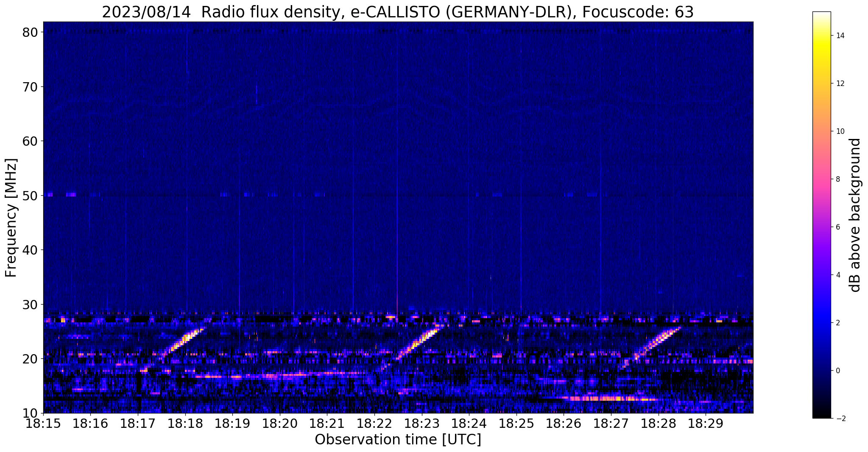868x452 pixels.
Task: Click the '18:21' time tick label
Action: pyautogui.click(x=327, y=423)
